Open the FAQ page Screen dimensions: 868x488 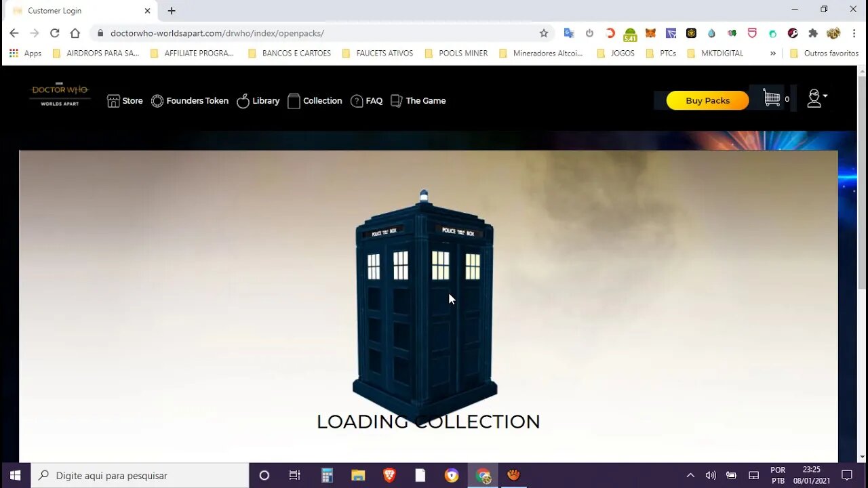(x=367, y=101)
